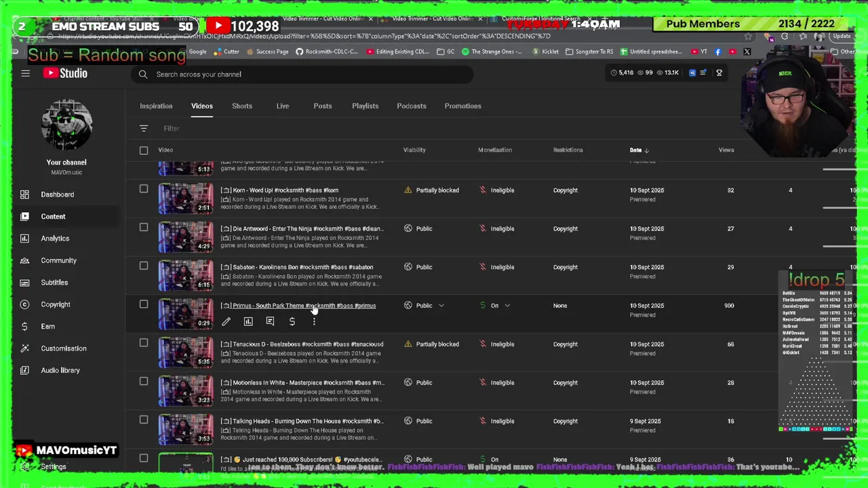Open three-dot options on Primus video row

pos(314,322)
